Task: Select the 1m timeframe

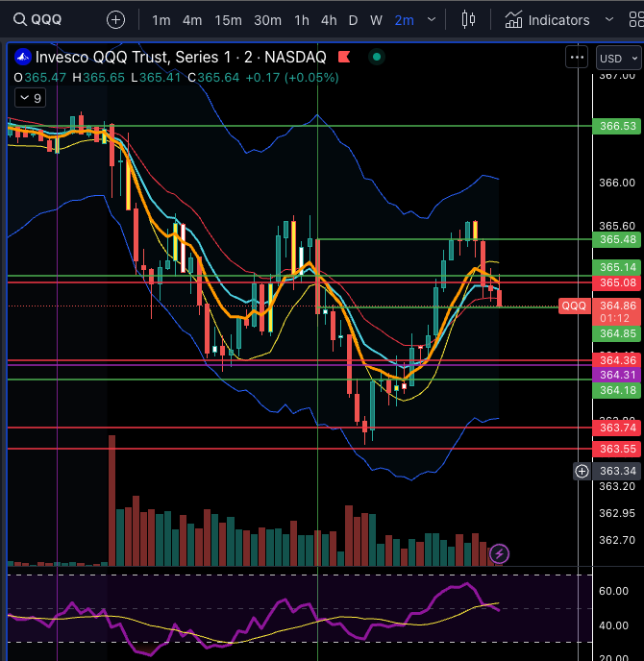Action: 161,20
